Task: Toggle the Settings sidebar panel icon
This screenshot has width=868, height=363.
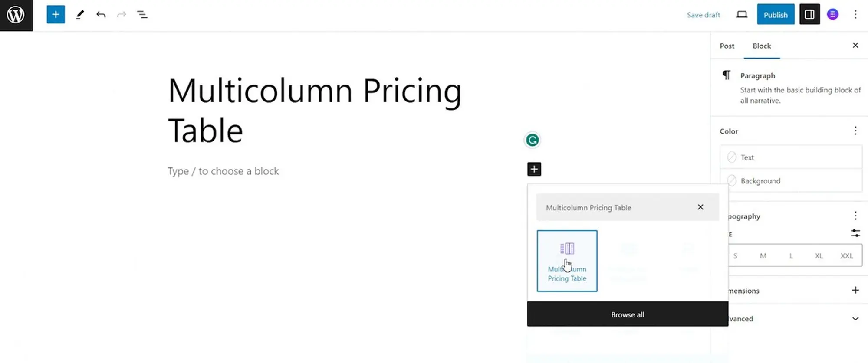Action: 809,15
